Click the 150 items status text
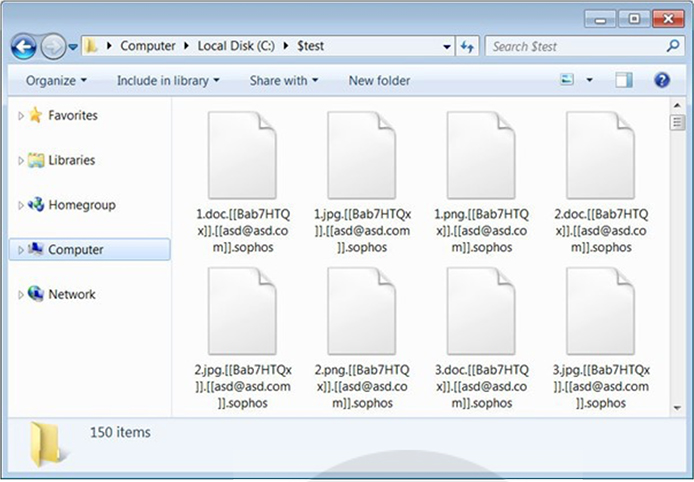The image size is (694, 482). click(x=120, y=432)
